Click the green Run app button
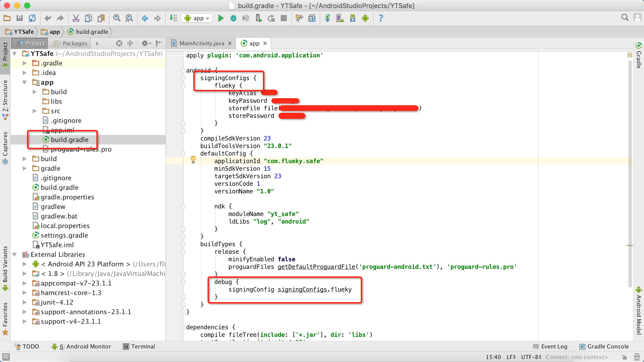 221,18
